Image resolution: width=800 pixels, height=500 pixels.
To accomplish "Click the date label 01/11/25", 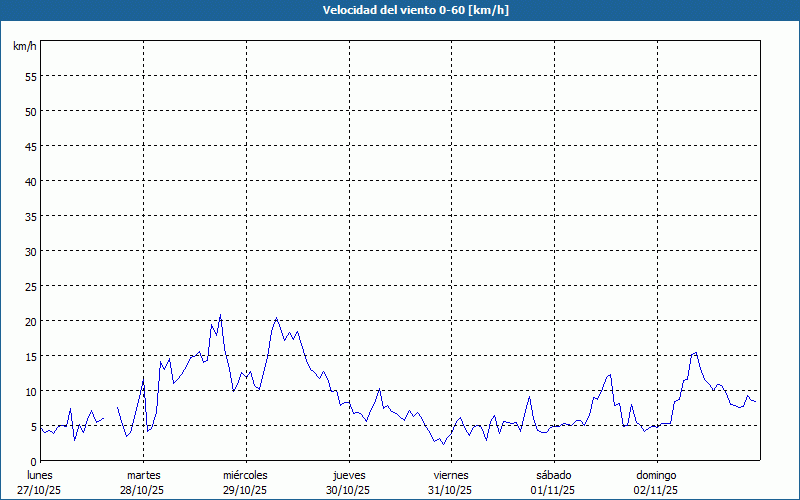I will pos(553,490).
